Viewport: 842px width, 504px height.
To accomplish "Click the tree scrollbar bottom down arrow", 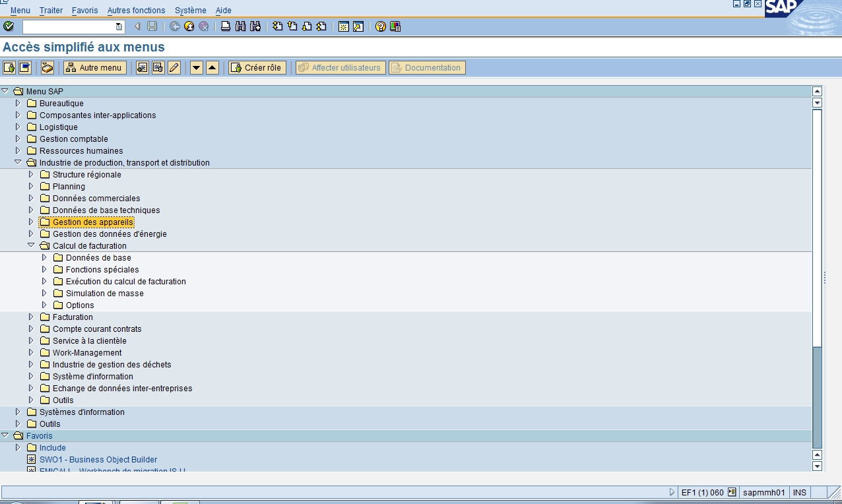I will (817, 466).
